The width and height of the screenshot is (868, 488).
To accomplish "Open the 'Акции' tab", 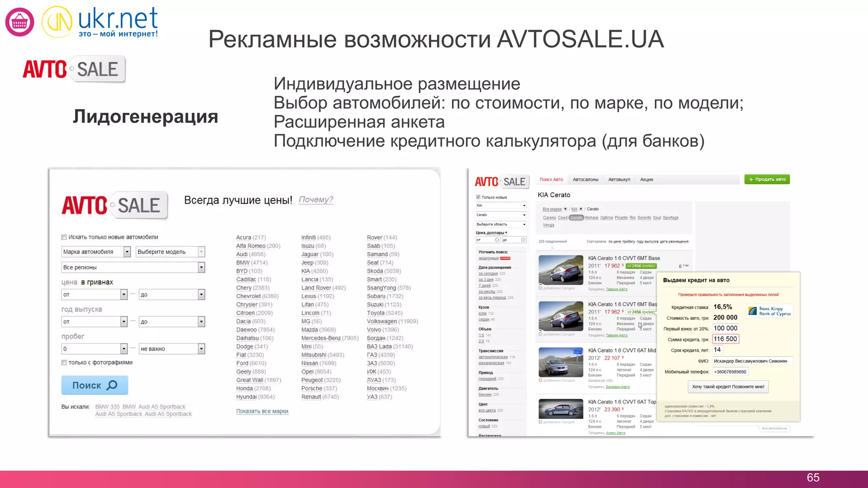I will pos(646,180).
